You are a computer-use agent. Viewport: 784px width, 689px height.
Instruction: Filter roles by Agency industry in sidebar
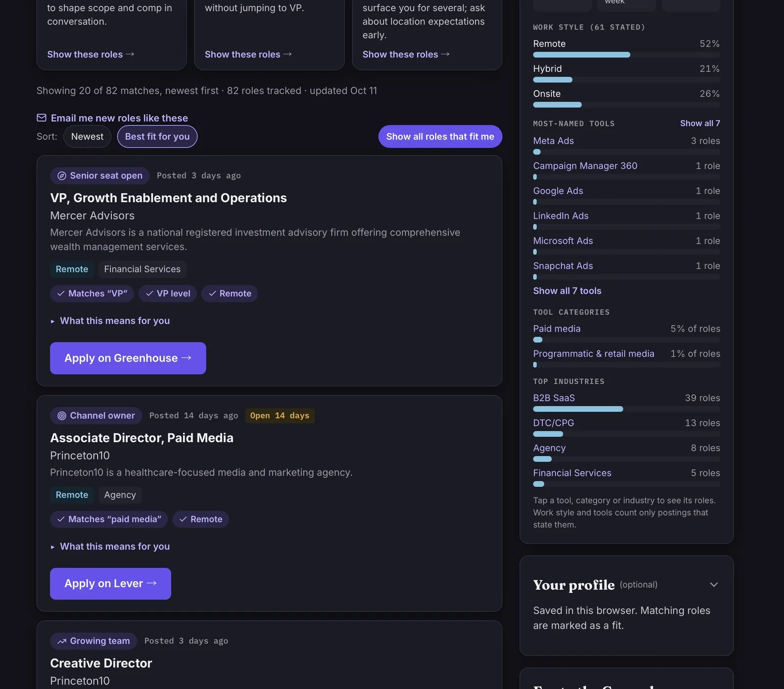[x=549, y=448]
